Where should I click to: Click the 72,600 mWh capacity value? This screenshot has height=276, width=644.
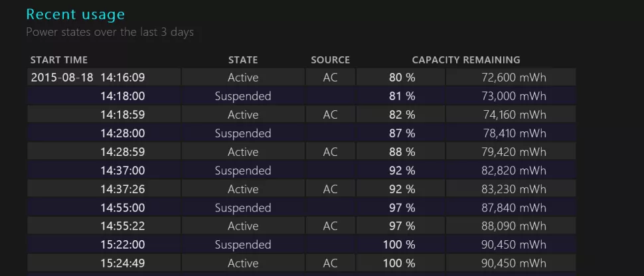pos(513,78)
